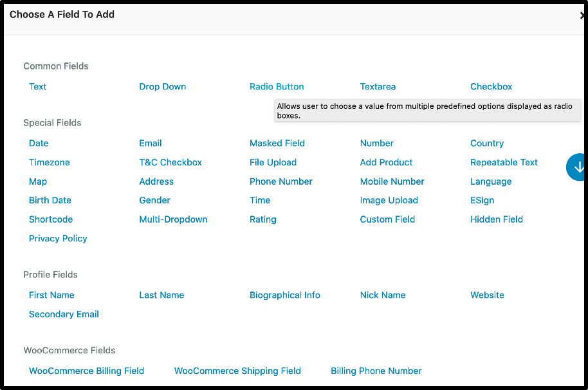Insert a Country field
588x390 pixels.
[486, 143]
